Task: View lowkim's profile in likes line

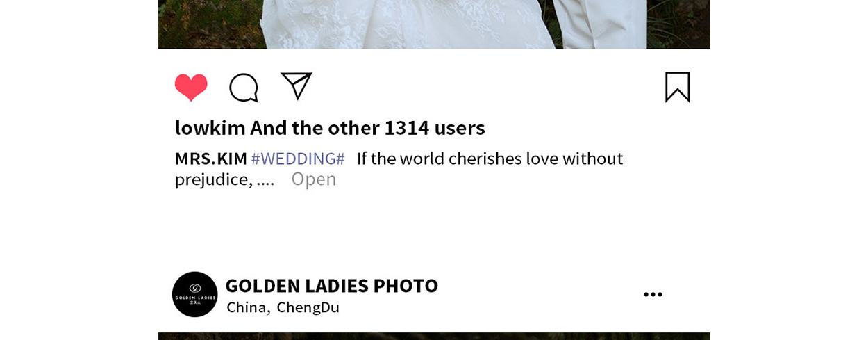Action: pyautogui.click(x=210, y=127)
